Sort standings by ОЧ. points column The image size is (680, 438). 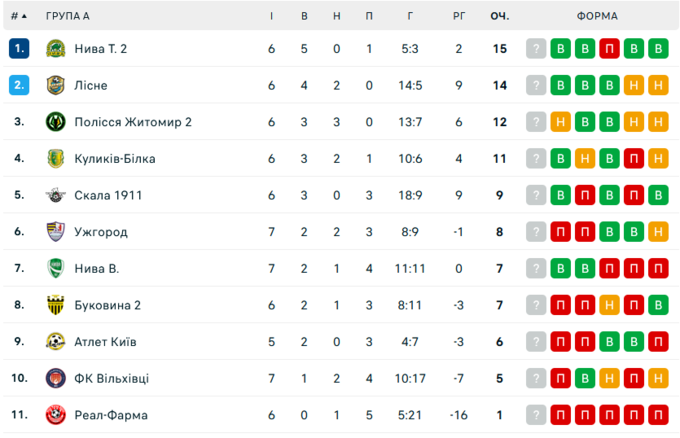499,16
